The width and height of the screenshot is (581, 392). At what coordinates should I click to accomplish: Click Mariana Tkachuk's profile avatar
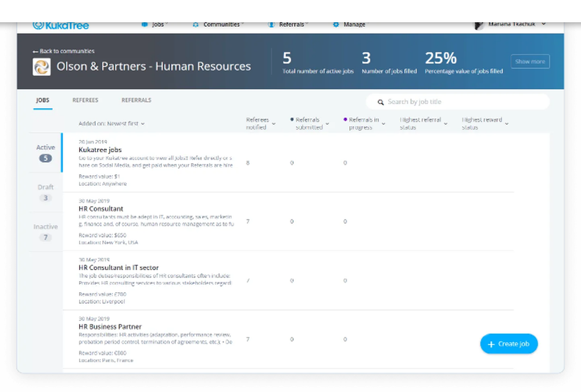pyautogui.click(x=479, y=24)
